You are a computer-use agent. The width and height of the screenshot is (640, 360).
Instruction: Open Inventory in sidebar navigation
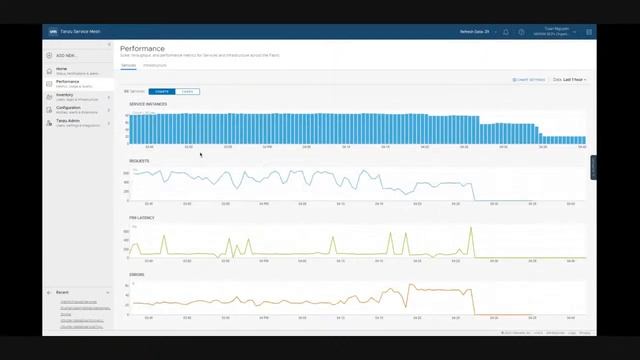click(78, 97)
